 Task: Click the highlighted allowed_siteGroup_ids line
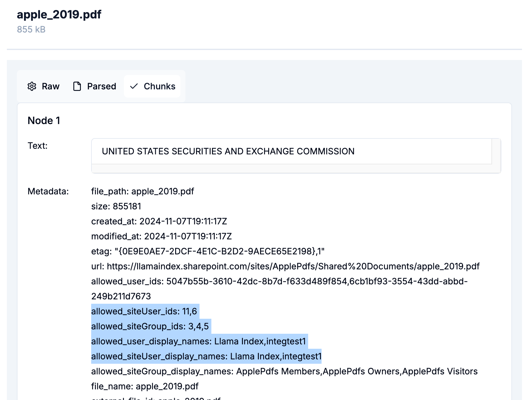(x=150, y=326)
